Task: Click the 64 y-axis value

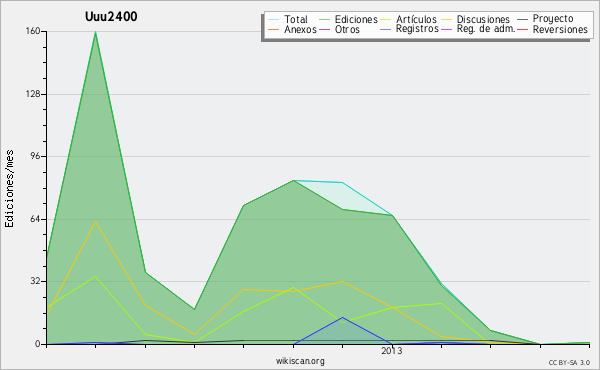Action: (x=35, y=219)
